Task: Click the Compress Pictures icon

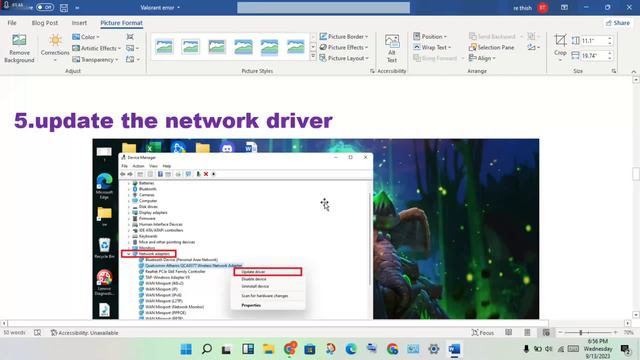Action: (x=130, y=37)
